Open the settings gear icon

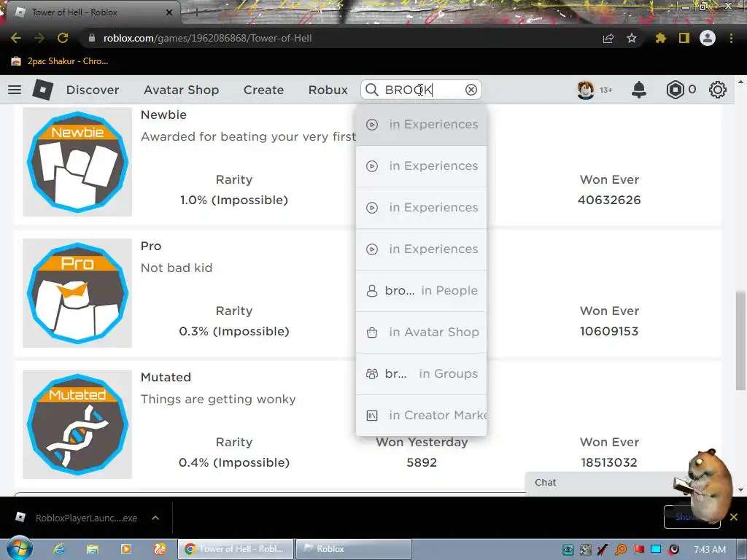718,90
